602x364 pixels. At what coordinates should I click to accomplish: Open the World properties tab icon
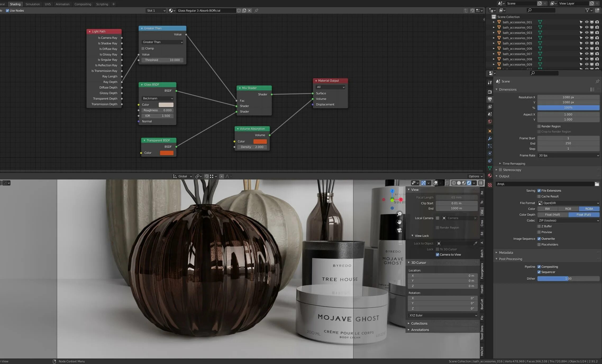point(490,122)
